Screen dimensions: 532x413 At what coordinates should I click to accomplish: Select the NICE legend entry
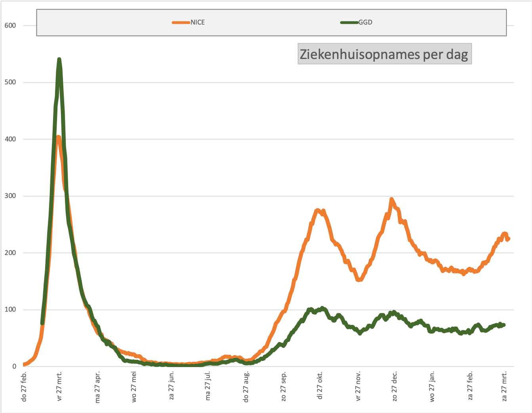189,23
